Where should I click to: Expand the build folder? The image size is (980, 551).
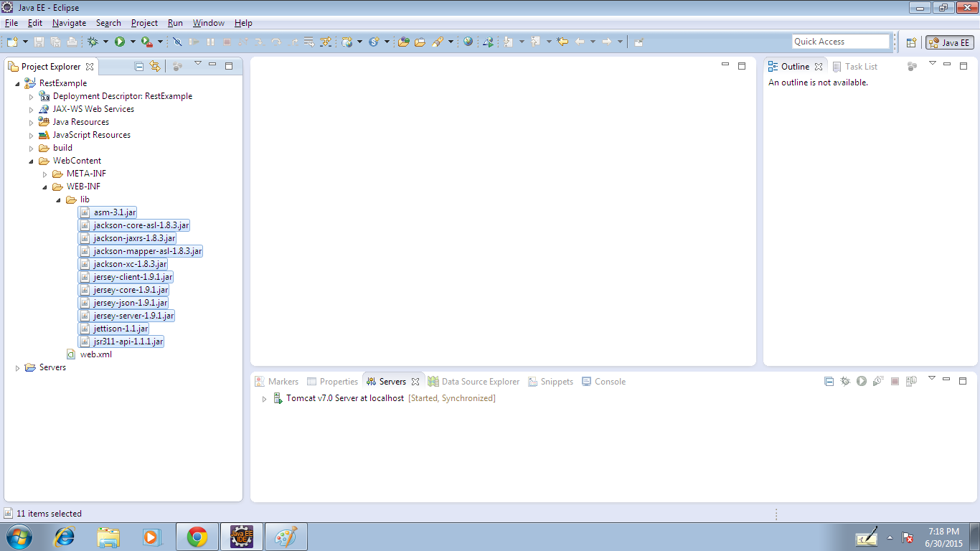tap(31, 148)
